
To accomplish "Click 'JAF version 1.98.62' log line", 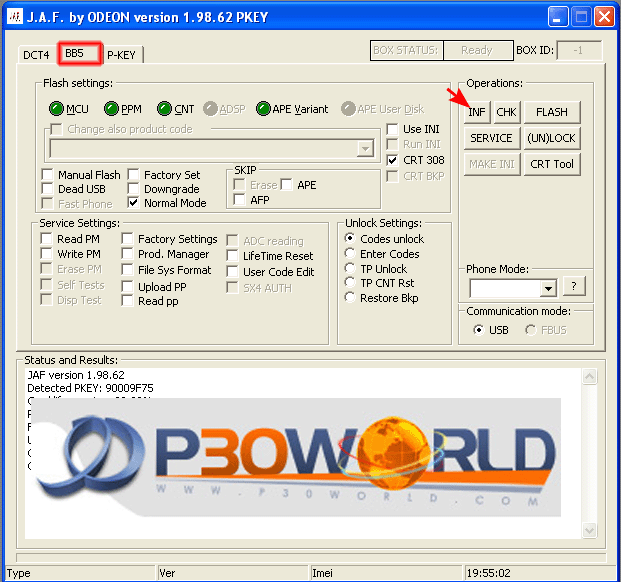I will [x=76, y=375].
